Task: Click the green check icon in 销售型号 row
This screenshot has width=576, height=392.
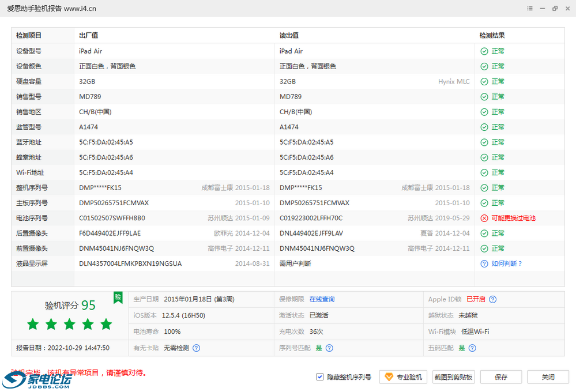Action: coord(484,97)
